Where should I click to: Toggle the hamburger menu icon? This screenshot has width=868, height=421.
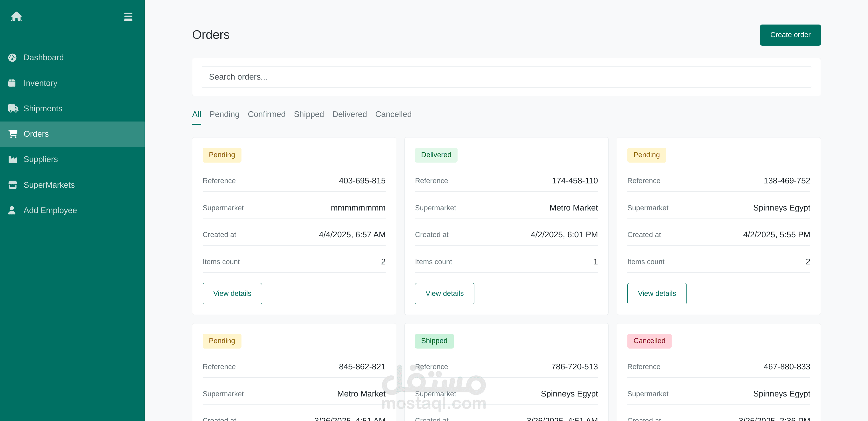tap(128, 17)
